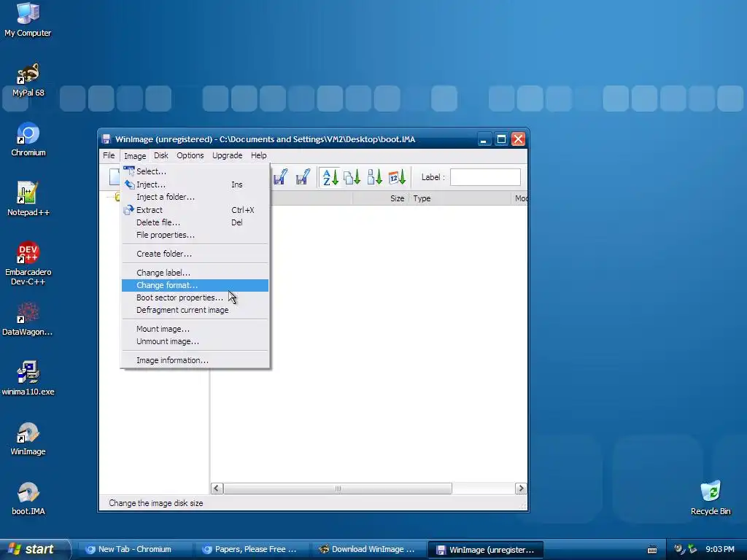This screenshot has width=747, height=560.
Task: Select the winima110.exe desktop icon
Action: tap(28, 379)
